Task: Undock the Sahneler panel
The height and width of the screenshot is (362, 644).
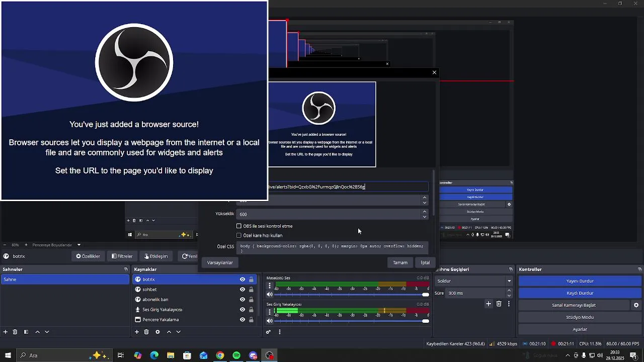Action: (x=126, y=269)
